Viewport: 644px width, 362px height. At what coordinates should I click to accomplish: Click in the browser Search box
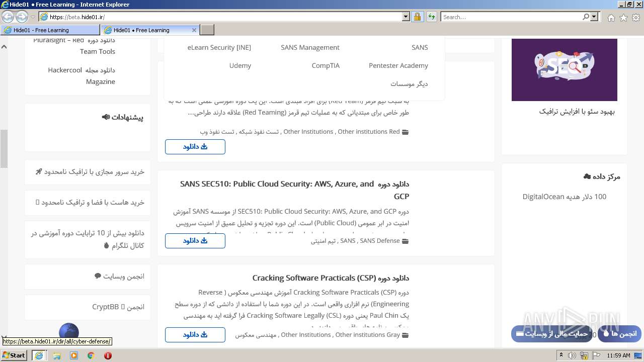pyautogui.click(x=511, y=17)
